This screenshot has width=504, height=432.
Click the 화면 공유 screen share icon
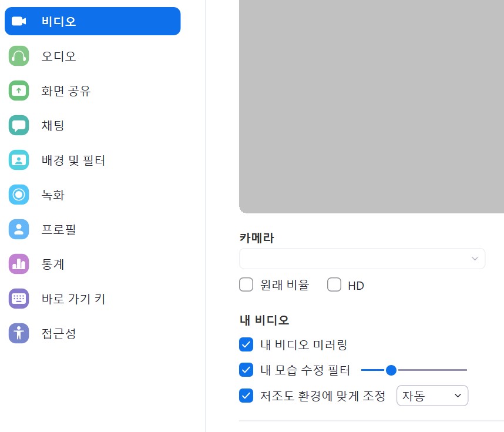[19, 91]
